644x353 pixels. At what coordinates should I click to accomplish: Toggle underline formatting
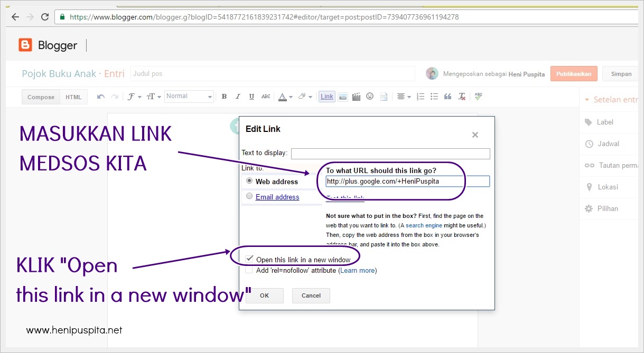251,97
